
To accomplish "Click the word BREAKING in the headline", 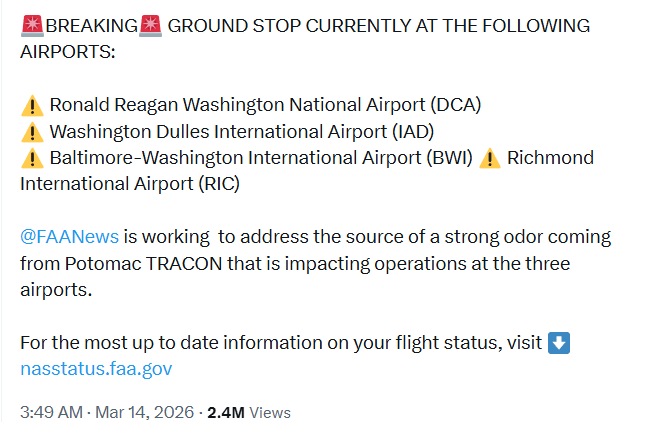I will 91,25.
